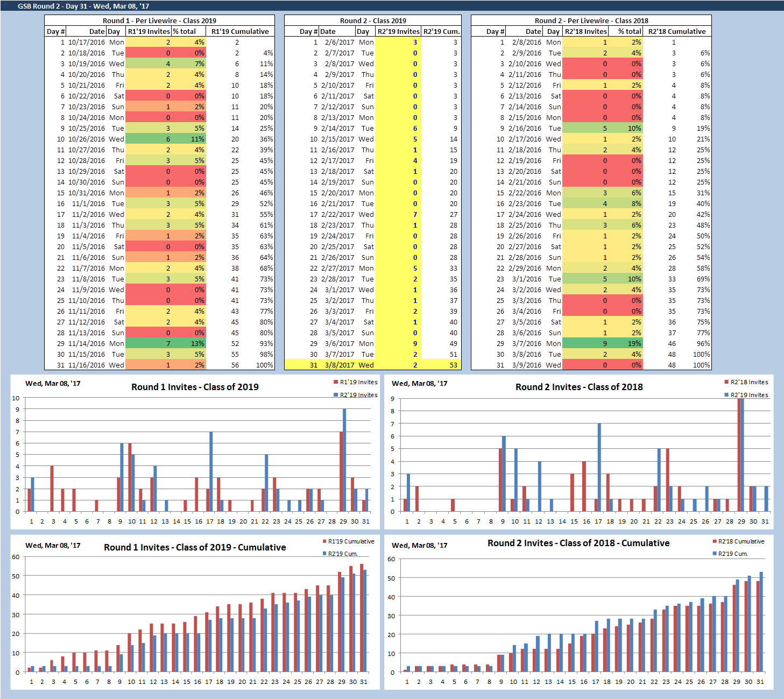Click the "R2'18 Cumulative" column header
Viewport: 784px width, 699px height.
tap(676, 31)
